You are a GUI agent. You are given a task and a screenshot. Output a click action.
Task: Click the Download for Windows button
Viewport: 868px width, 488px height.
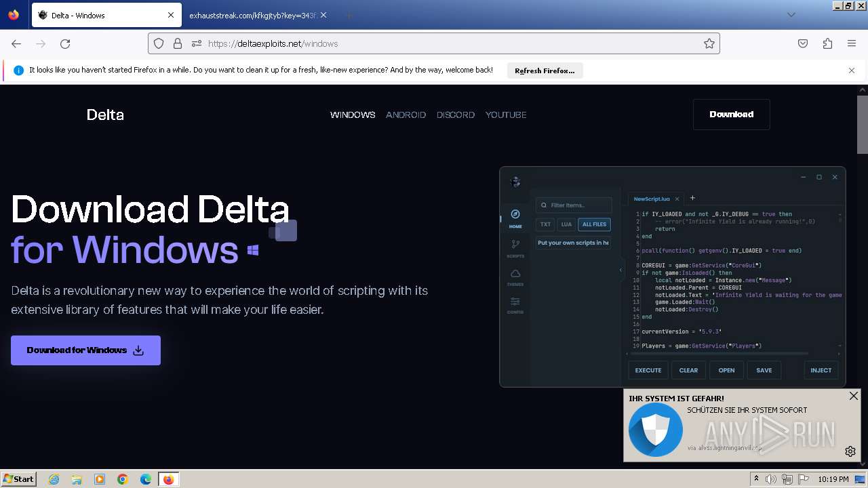tap(85, 350)
